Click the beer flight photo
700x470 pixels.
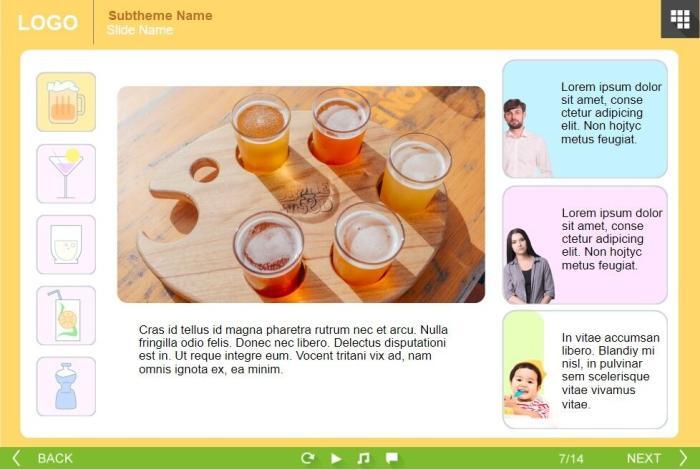pyautogui.click(x=301, y=194)
